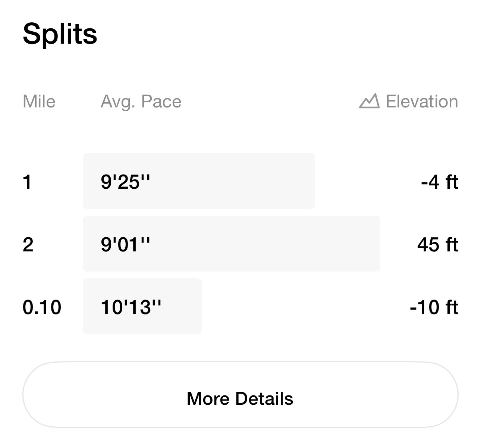Select the 45 ft elevation value

437,245
